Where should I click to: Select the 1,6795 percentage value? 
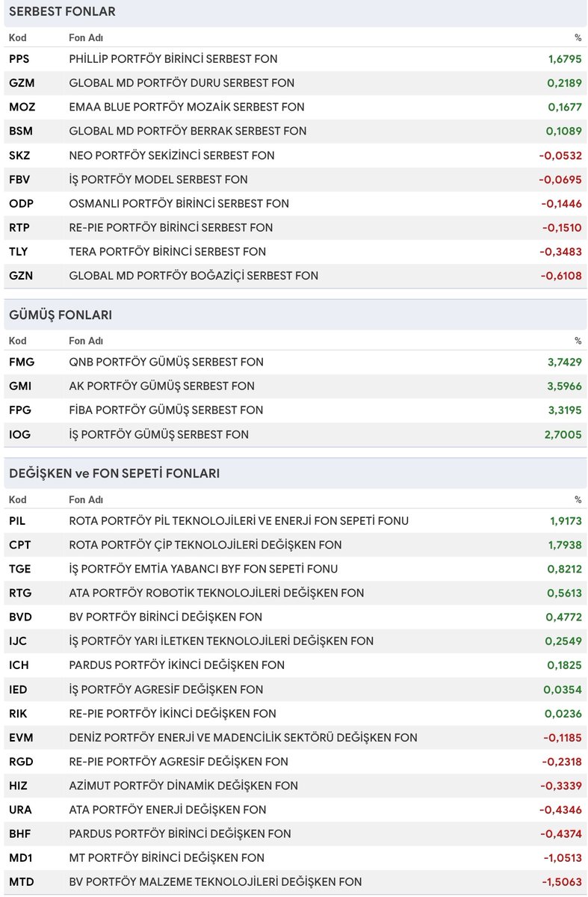(565, 58)
